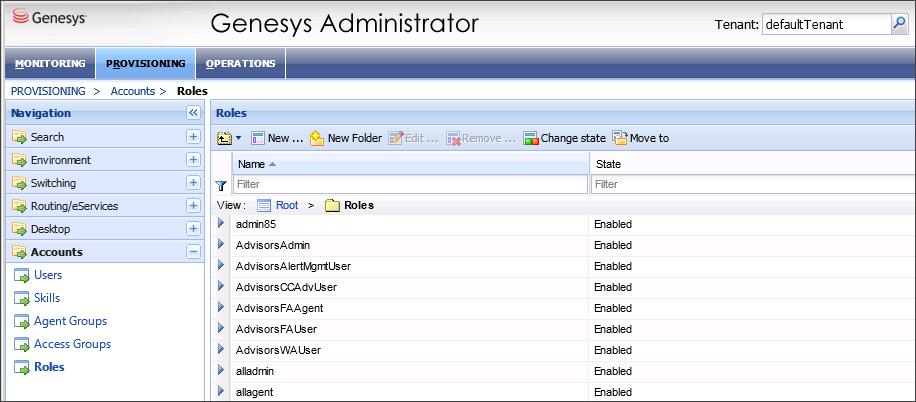Image resolution: width=916 pixels, height=402 pixels.
Task: Click the Enabled state of admin85
Action: [613, 224]
